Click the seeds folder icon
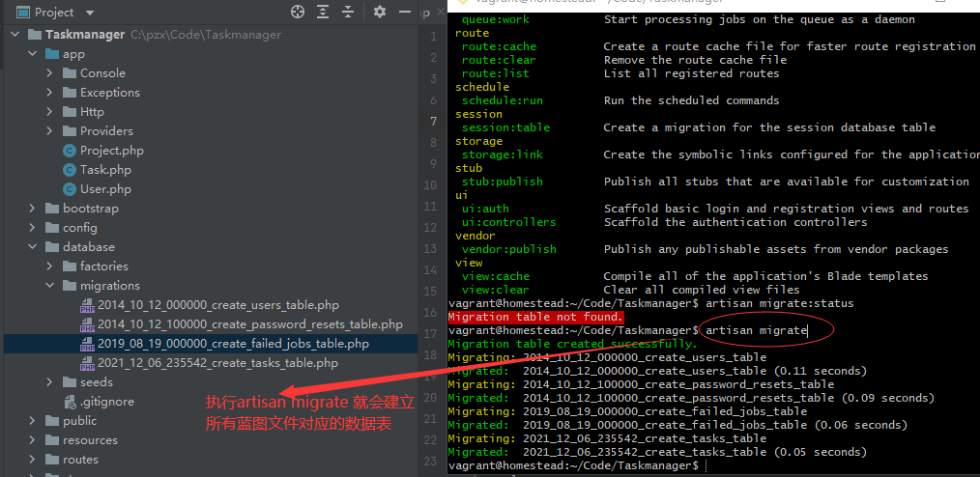The height and width of the screenshot is (477, 980). [70, 382]
